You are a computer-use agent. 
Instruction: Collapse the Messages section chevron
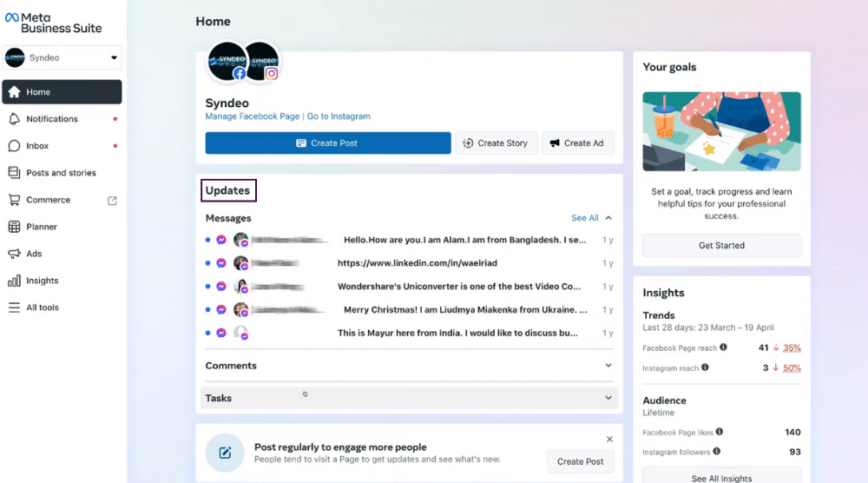coord(608,218)
